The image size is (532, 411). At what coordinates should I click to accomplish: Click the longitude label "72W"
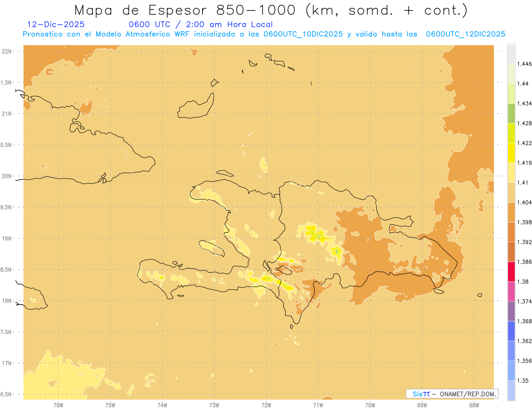[266, 405]
